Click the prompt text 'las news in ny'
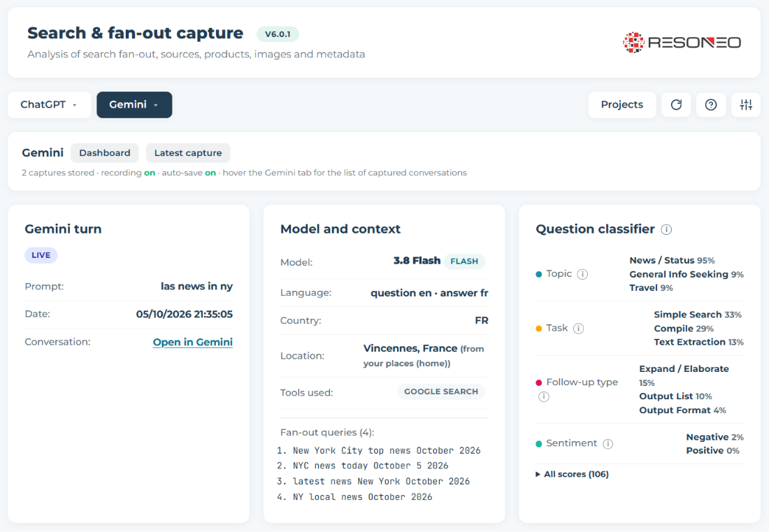Image resolution: width=769 pixels, height=532 pixels. coord(196,287)
